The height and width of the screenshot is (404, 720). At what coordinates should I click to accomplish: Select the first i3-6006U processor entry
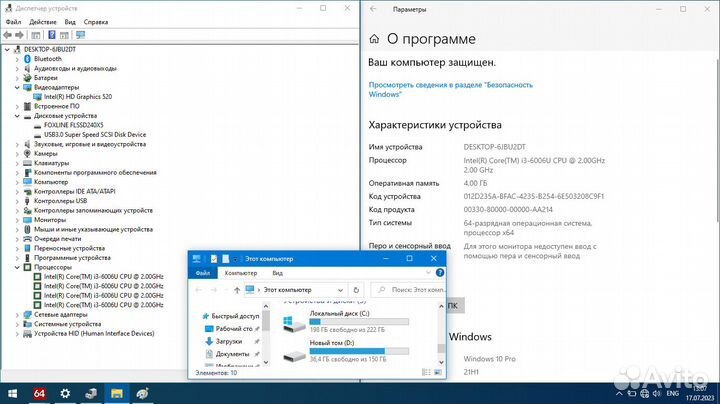tap(103, 276)
